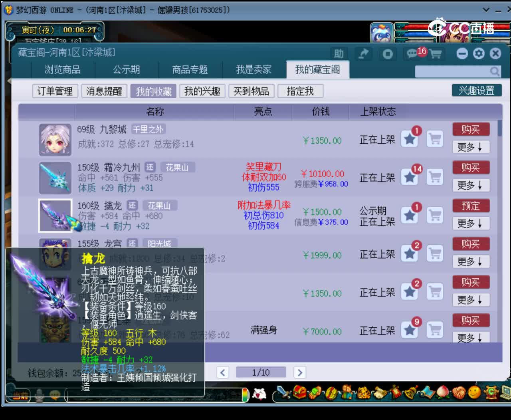Switch to the 公示期 tab
511x420 pixels.
tap(127, 69)
